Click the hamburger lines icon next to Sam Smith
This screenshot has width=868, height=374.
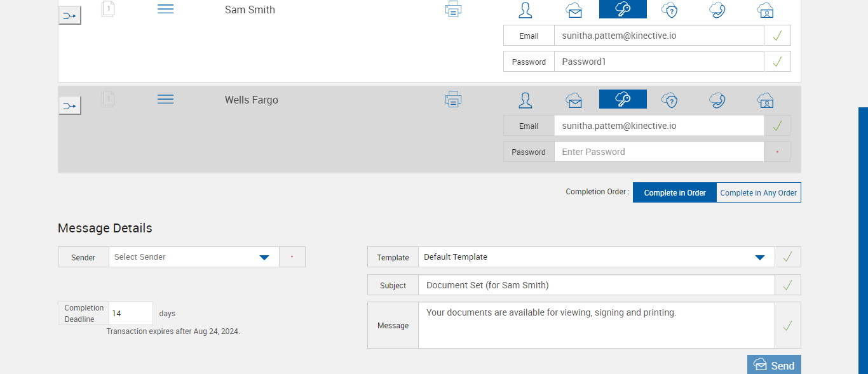pos(165,9)
